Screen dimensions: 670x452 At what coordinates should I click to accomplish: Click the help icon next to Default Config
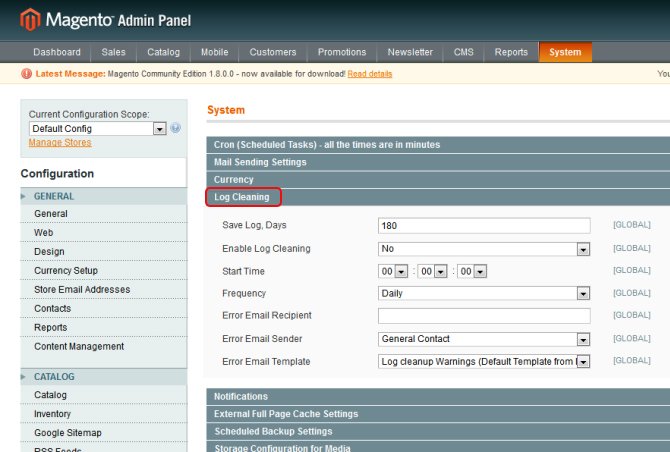pyautogui.click(x=175, y=128)
